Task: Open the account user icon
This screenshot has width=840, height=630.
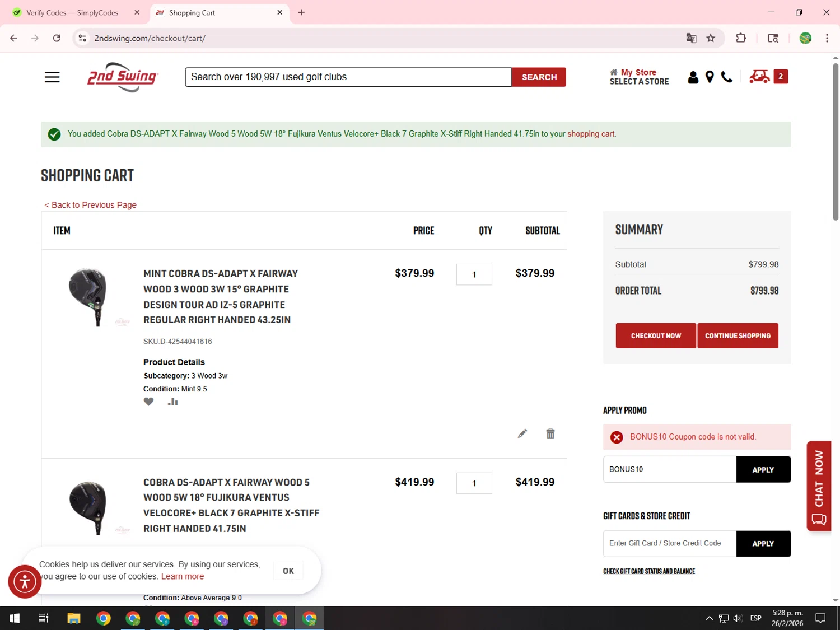Action: pyautogui.click(x=693, y=77)
